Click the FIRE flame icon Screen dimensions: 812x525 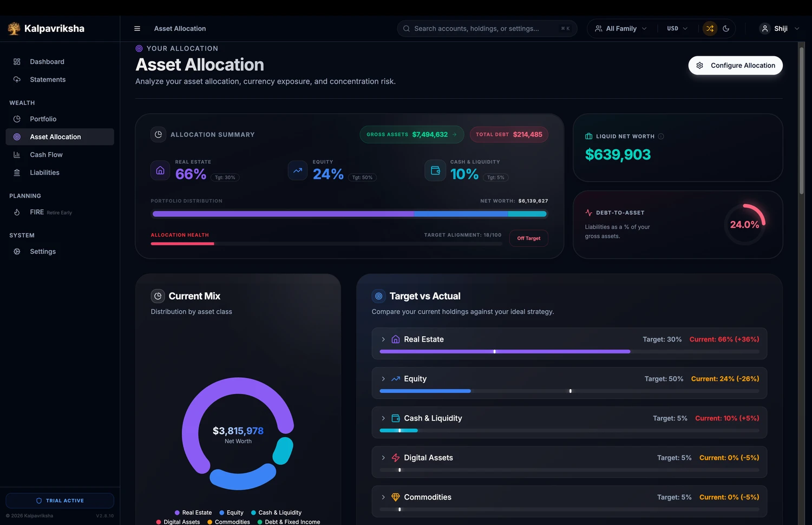coord(17,212)
